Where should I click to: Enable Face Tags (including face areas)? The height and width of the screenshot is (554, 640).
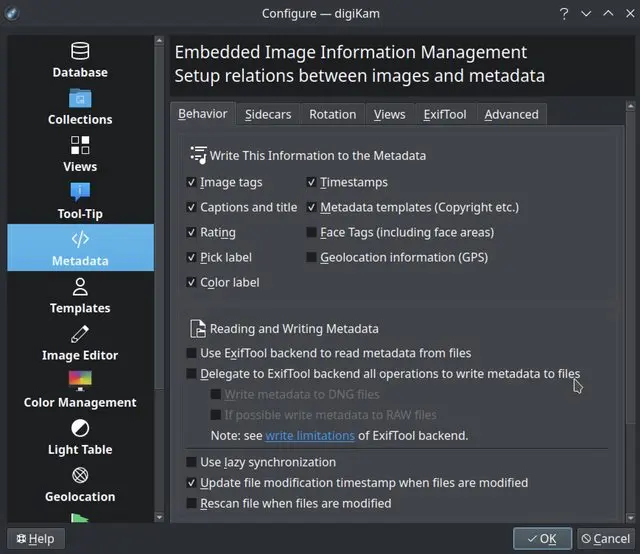311,232
